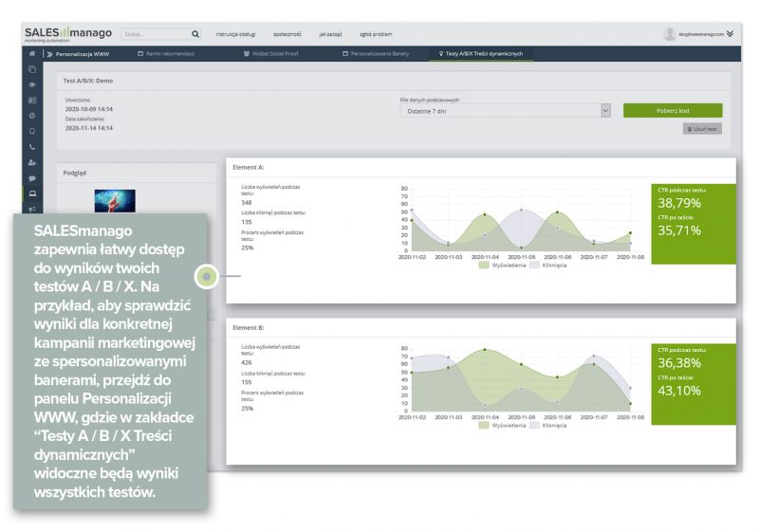
Task: Click the 36,38% CTR value
Action: pyautogui.click(x=679, y=363)
